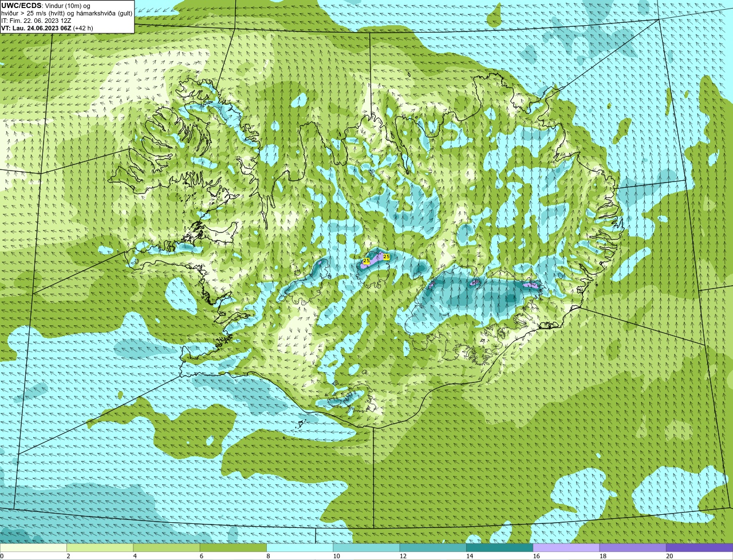Click the 8–10 m/s light cyan legend swatch
This screenshot has height=560, width=733.
(300, 547)
